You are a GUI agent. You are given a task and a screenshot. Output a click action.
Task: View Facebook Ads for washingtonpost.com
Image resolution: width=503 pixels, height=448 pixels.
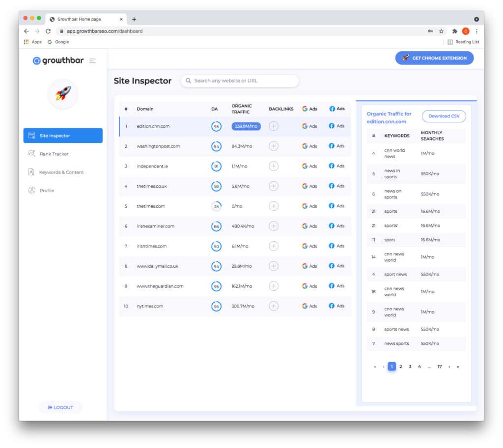click(x=336, y=146)
